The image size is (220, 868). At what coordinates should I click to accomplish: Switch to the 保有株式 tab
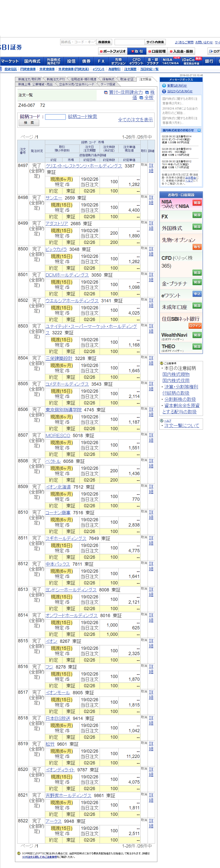[108, 79]
